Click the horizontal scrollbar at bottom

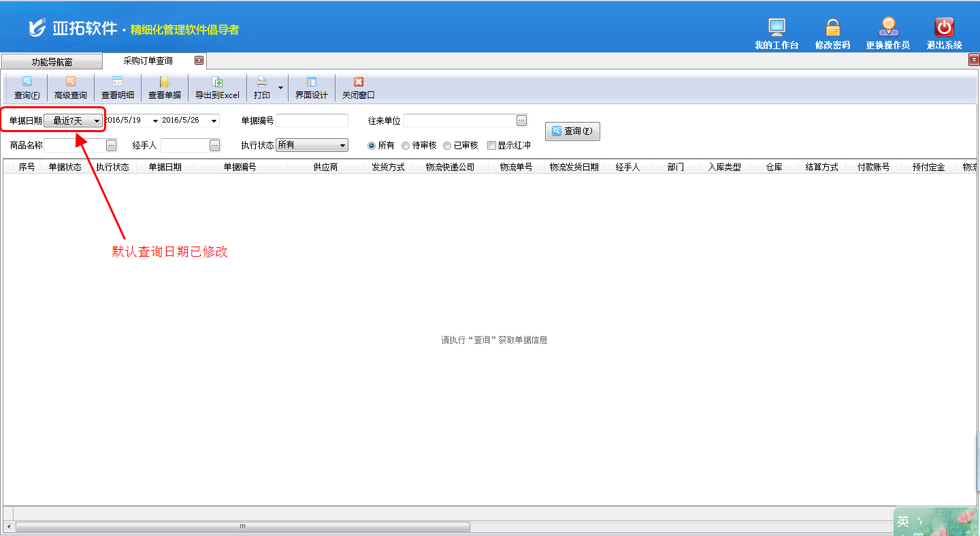(x=242, y=527)
